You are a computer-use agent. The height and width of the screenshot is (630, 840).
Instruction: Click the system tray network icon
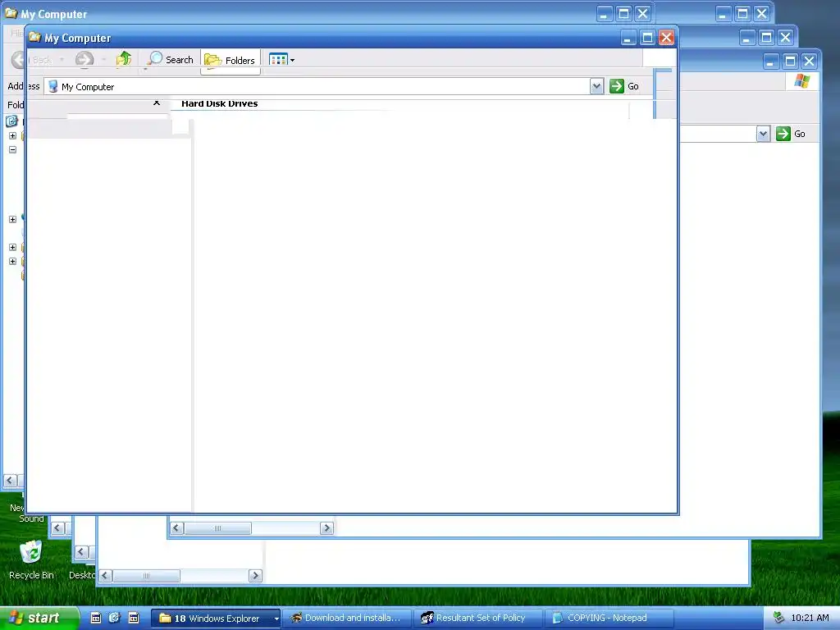[x=778, y=619]
